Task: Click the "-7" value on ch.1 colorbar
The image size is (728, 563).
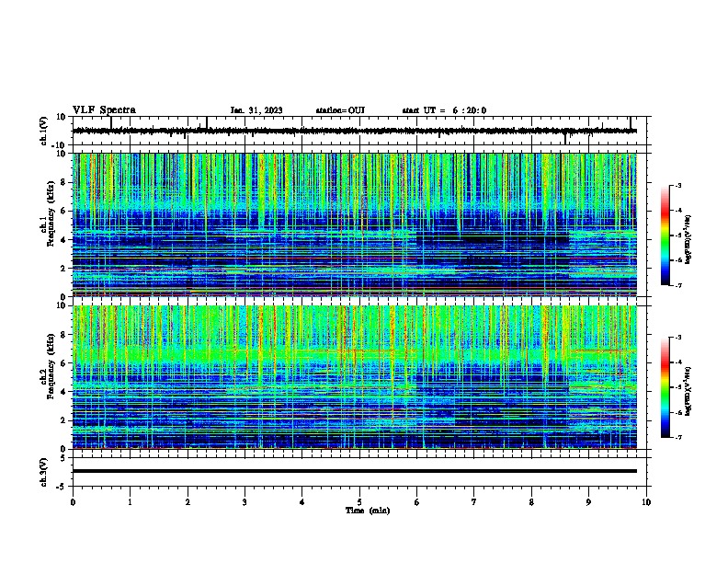Action: click(677, 285)
